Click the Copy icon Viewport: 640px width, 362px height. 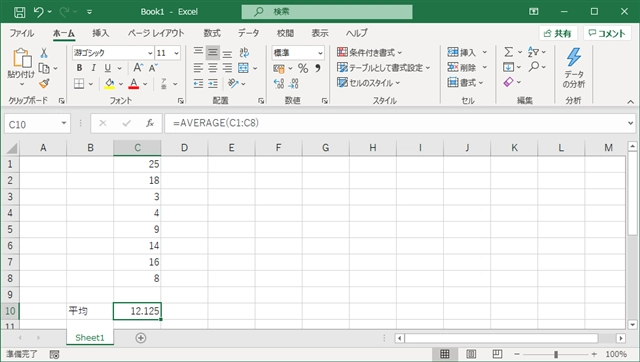(x=44, y=68)
